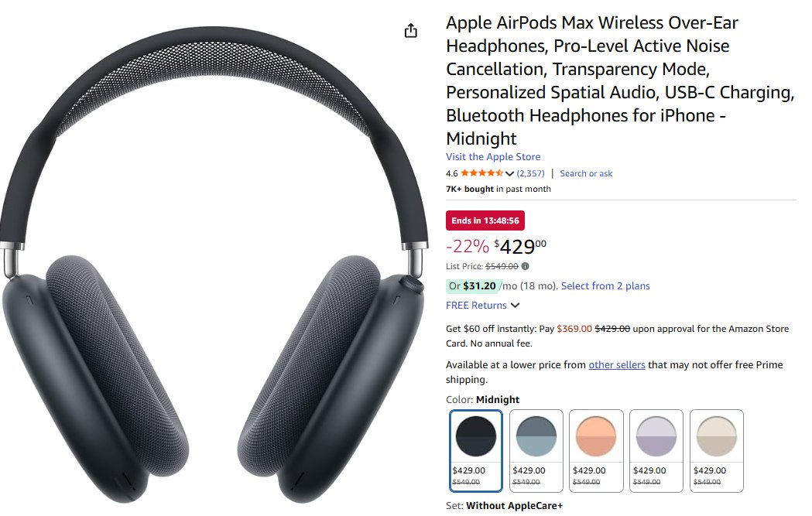
Task: Click the Ends in countdown deal badge
Action: pyautogui.click(x=485, y=220)
